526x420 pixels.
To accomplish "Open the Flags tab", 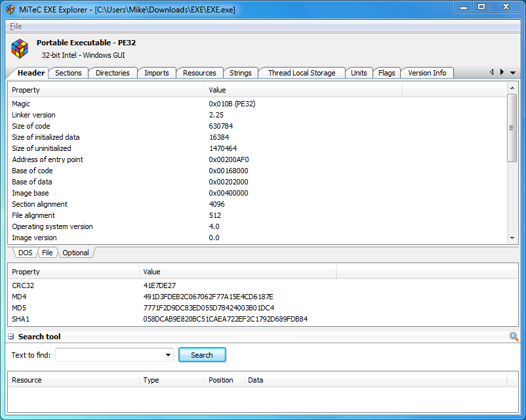I will pos(386,73).
